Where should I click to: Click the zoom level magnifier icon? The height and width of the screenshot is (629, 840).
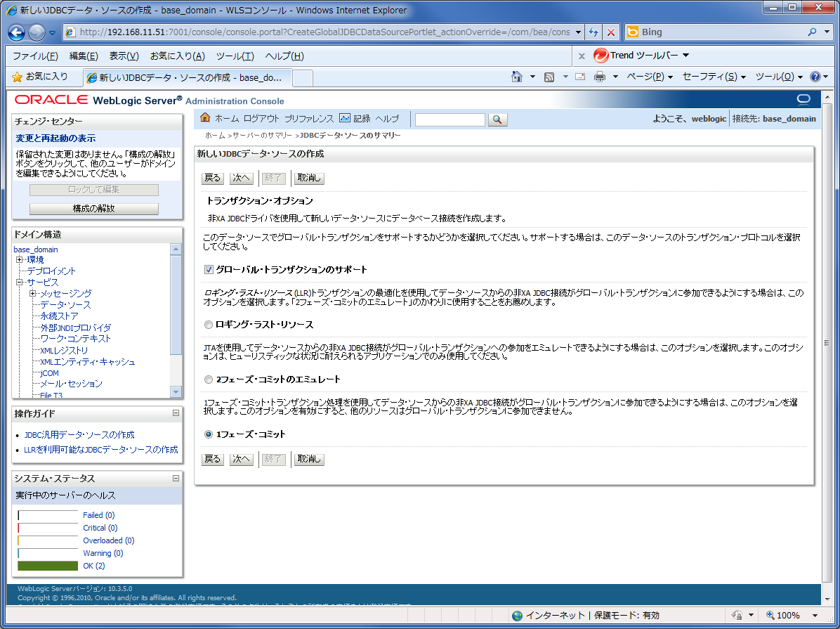coord(770,615)
